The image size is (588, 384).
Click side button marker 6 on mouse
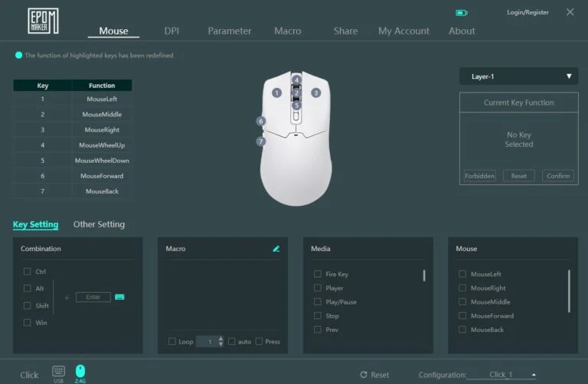pyautogui.click(x=261, y=121)
